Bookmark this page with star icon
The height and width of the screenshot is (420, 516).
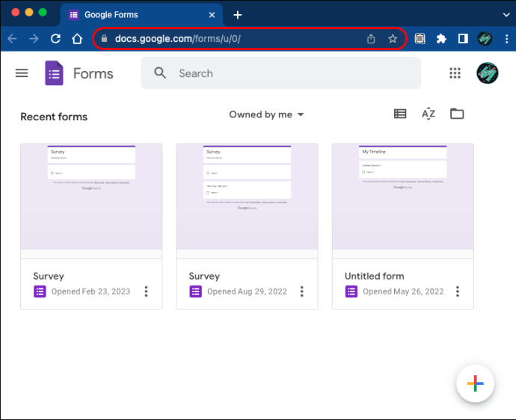[x=393, y=39]
